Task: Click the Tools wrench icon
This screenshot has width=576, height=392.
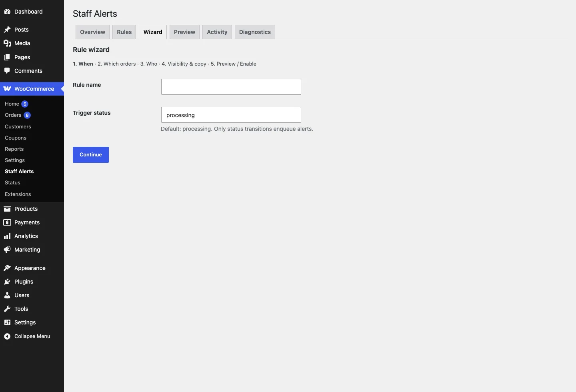Action: pos(7,309)
